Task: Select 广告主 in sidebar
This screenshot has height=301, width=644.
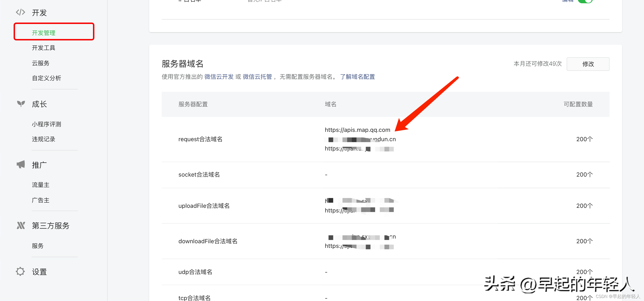Action: [41, 200]
